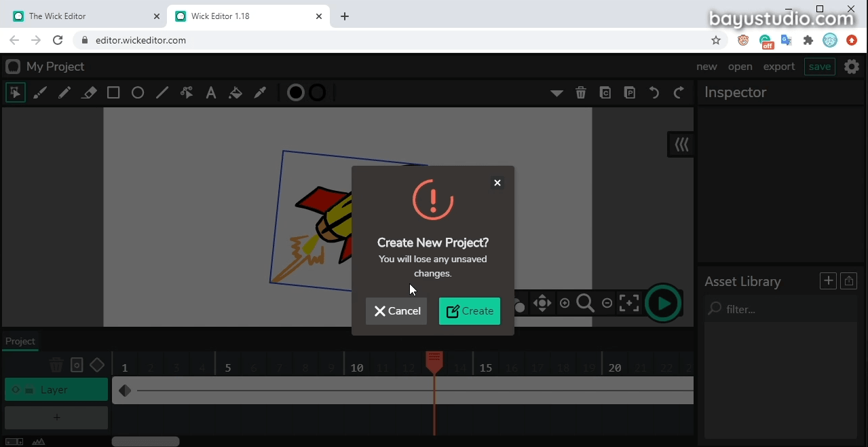Open the export menu
This screenshot has height=447, width=868.
tap(778, 66)
